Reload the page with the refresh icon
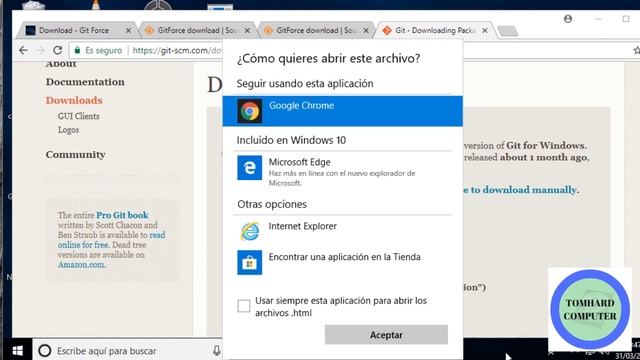 58,50
